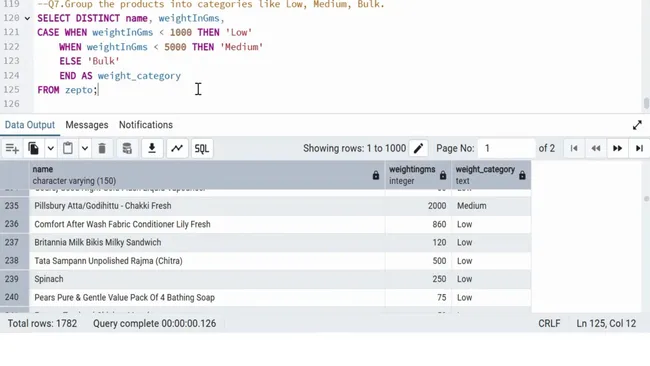650x366 pixels.
Task: Click 'Ln 125, Col 12' cursor position
Action: [x=606, y=323]
